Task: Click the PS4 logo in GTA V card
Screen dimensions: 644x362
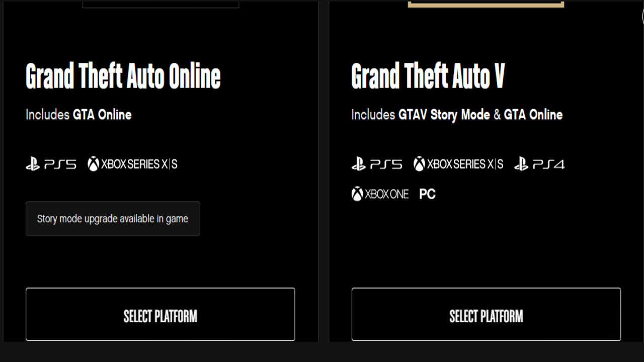Action: (539, 164)
